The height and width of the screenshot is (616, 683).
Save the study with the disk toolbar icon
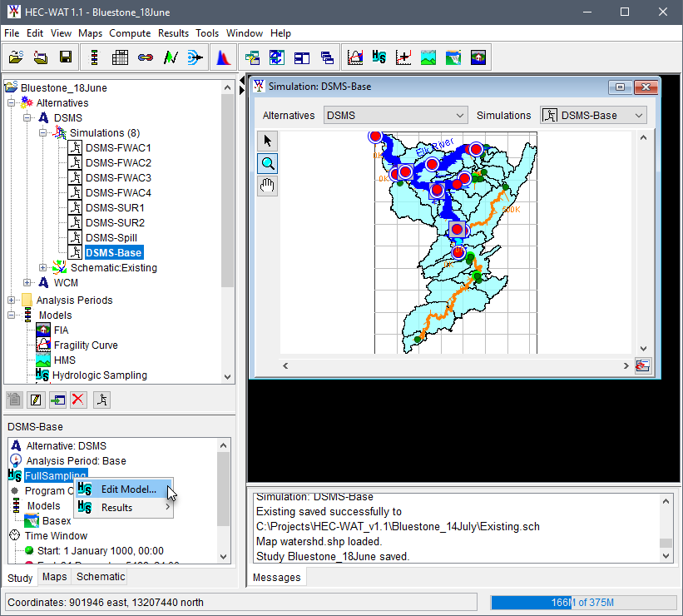[66, 57]
